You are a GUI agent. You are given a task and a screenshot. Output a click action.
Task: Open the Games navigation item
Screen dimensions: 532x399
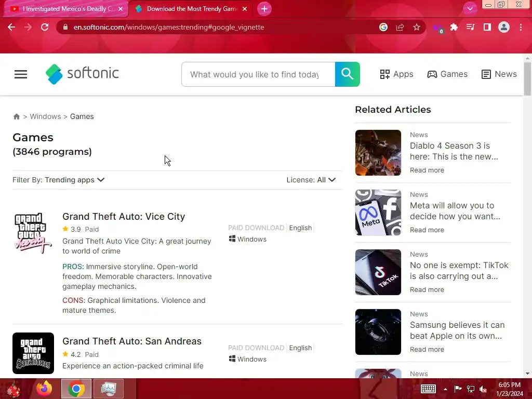[447, 74]
